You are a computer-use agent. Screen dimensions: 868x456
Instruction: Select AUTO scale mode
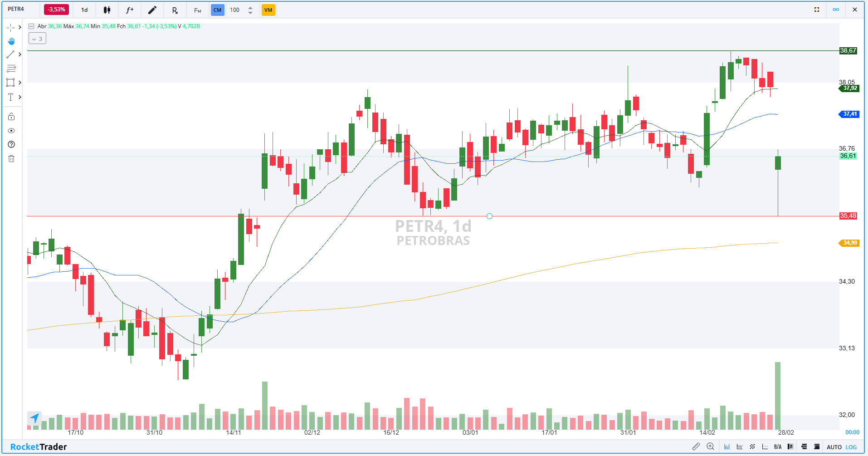coord(834,446)
